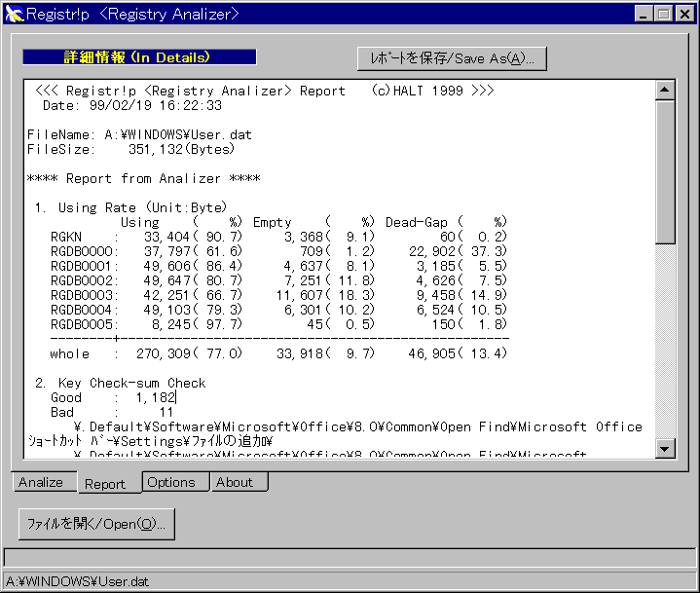
Task: Minimize the Registr!p window
Action: [645, 14]
